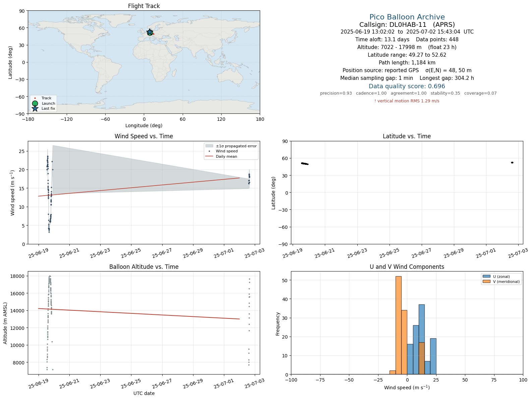This screenshot has height=399, width=532.
Task: Click the red Track dot in map legend
Action: tap(35, 98)
